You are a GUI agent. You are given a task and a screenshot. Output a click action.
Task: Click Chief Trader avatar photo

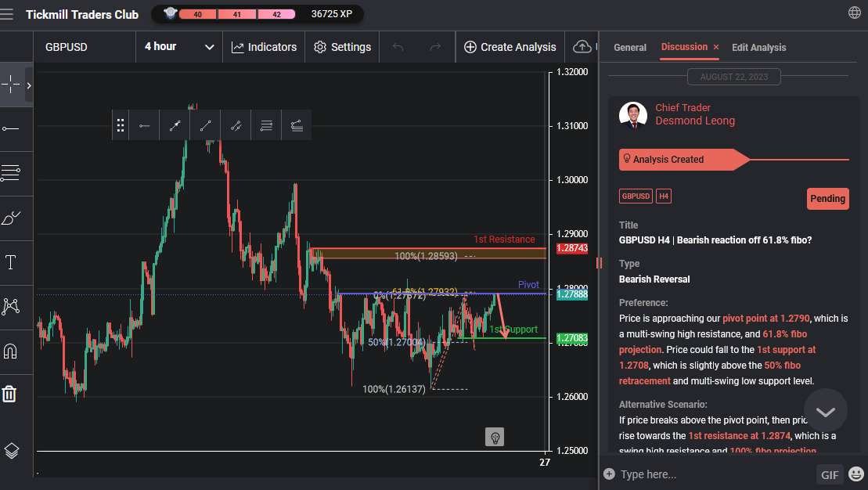point(632,115)
